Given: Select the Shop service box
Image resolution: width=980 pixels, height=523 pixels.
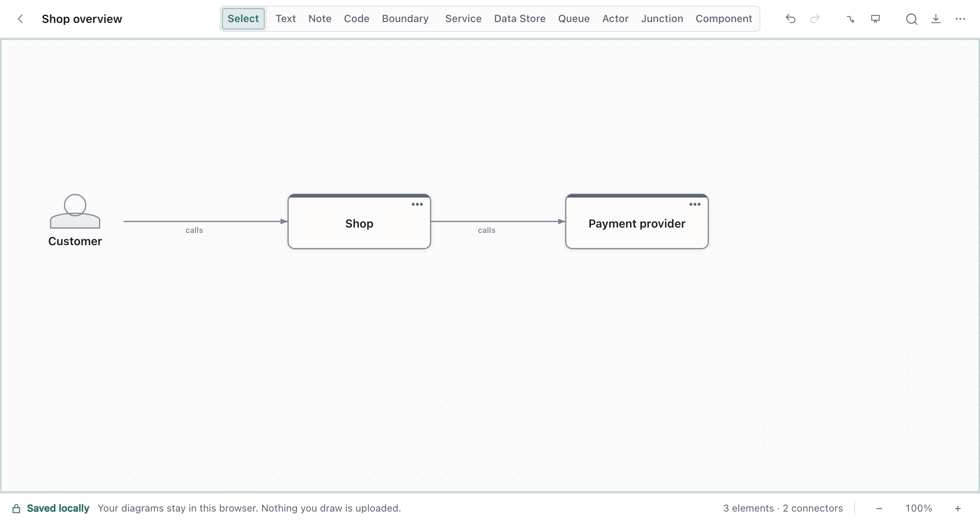Looking at the screenshot, I should (359, 222).
